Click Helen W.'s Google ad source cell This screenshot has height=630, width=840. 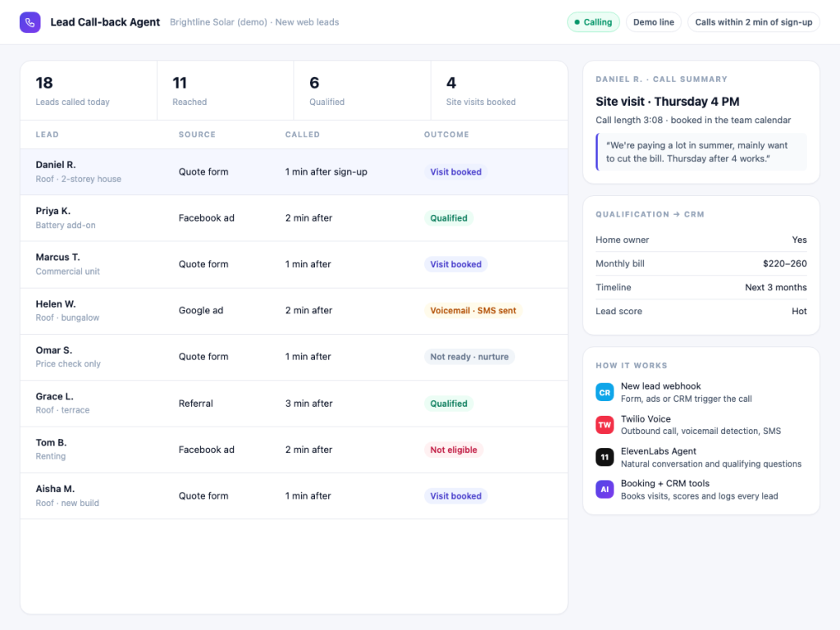[201, 311]
